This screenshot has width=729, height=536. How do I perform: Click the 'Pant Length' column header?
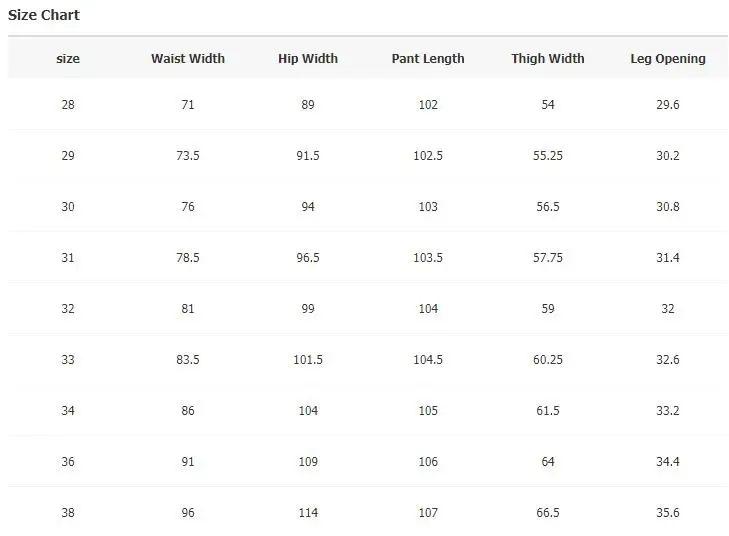(x=428, y=59)
